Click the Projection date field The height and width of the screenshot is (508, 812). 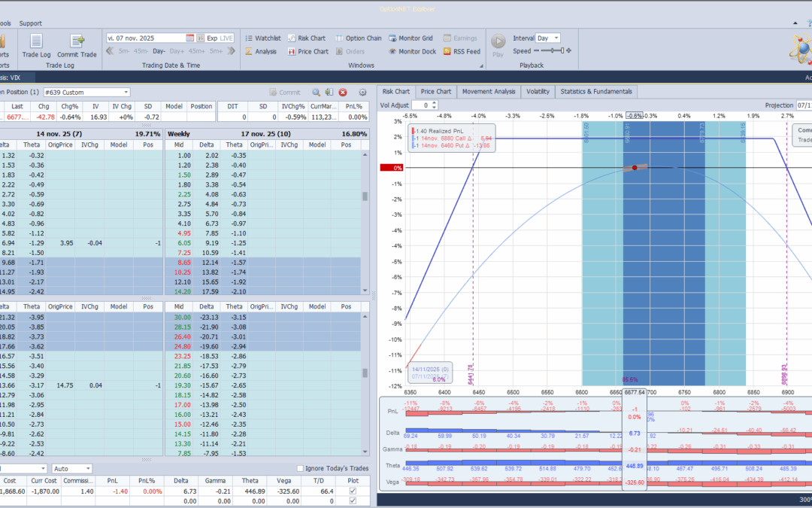coord(804,105)
